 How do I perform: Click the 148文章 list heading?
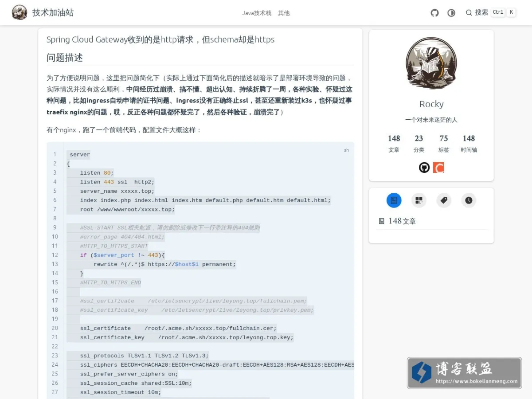click(x=402, y=221)
